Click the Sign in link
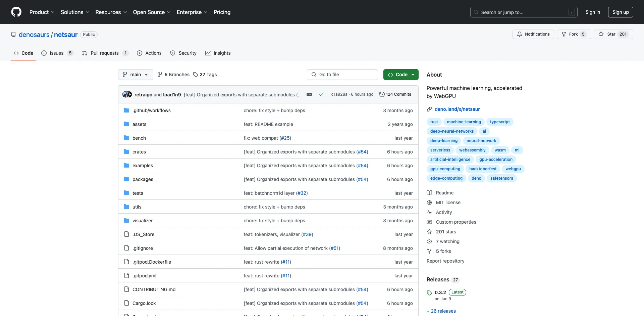This screenshot has height=316, width=644. (593, 12)
